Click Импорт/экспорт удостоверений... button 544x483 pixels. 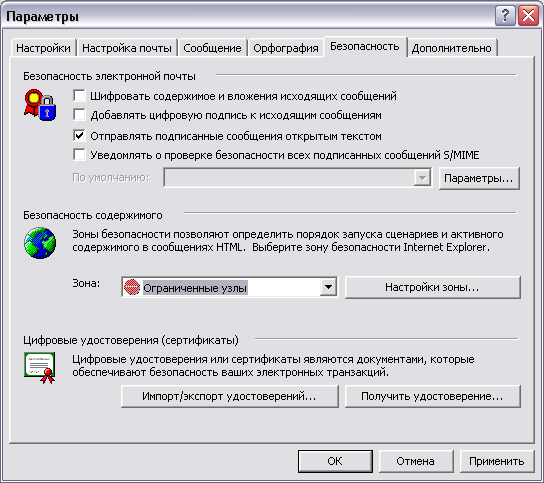(x=229, y=396)
